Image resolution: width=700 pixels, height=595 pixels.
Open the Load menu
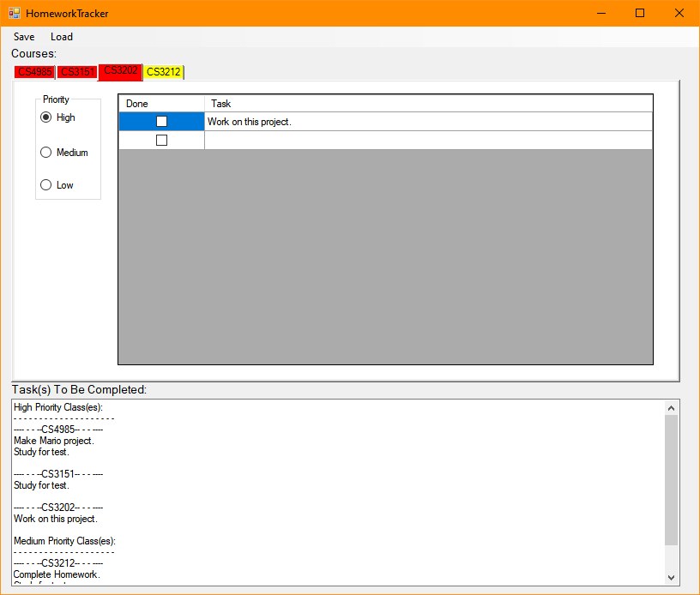point(62,37)
